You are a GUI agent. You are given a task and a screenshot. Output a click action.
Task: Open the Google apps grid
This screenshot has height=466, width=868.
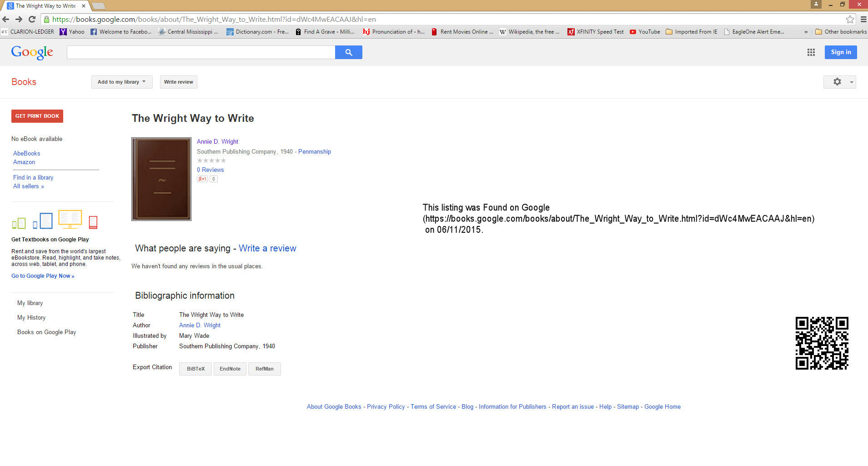pos(811,52)
